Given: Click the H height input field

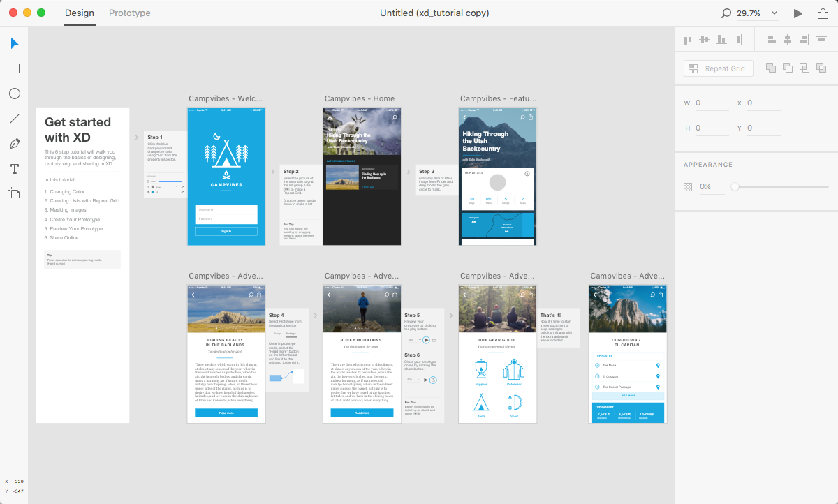Looking at the screenshot, I should click(712, 128).
